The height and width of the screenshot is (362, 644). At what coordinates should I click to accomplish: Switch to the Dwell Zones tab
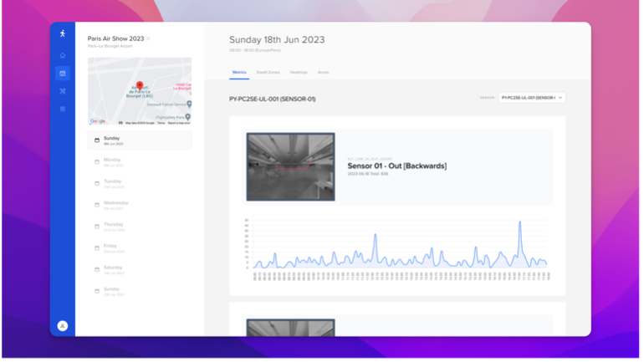(268, 73)
